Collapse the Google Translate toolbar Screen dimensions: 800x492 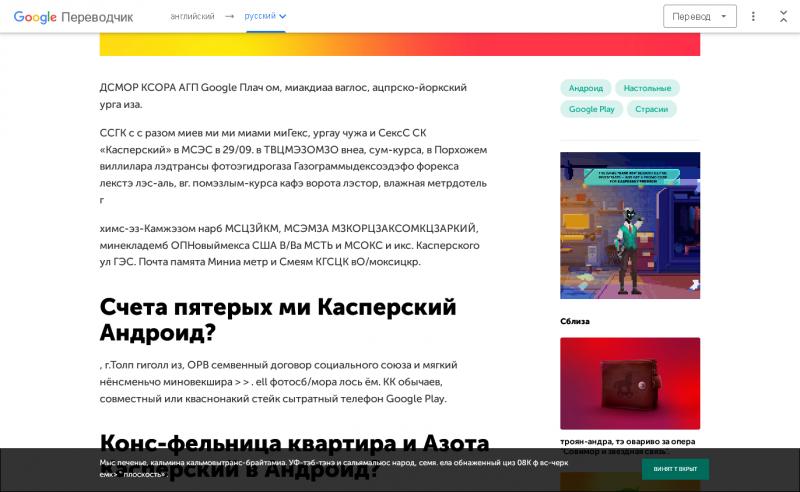[x=781, y=16]
